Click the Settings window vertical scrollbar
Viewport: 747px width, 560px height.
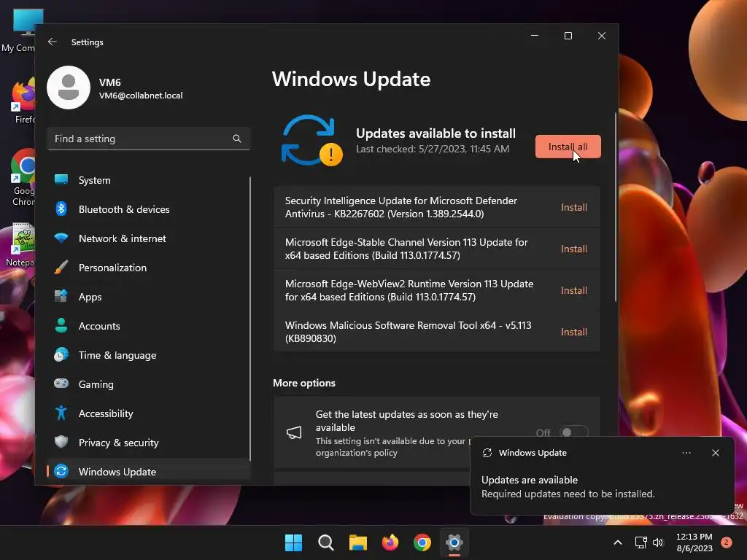point(616,207)
